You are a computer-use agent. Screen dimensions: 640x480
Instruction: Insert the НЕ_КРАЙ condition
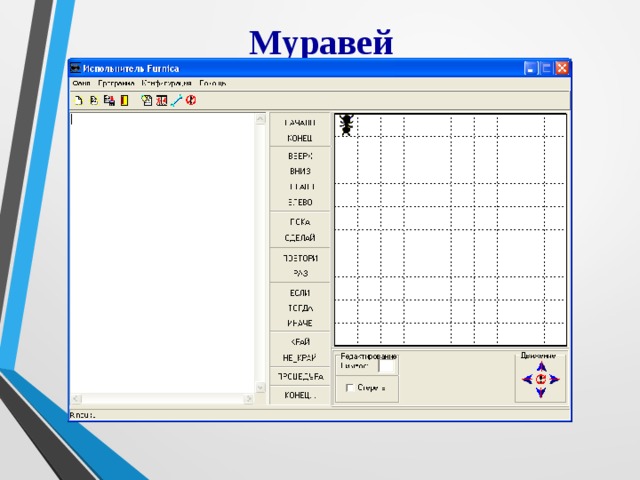click(x=299, y=358)
